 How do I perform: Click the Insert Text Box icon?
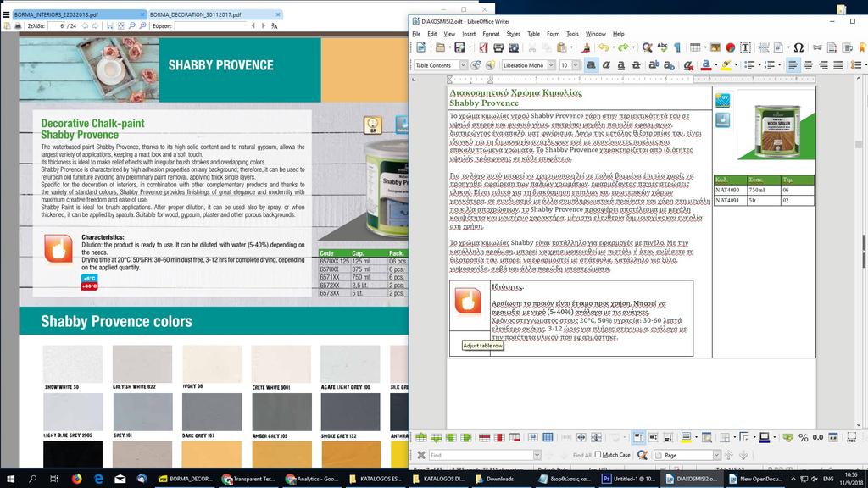tap(745, 48)
